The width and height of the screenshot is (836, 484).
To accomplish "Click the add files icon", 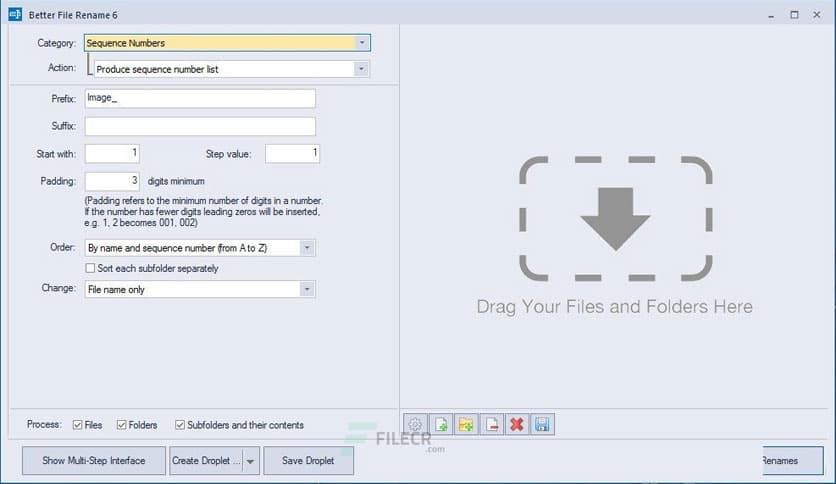I will (x=441, y=425).
